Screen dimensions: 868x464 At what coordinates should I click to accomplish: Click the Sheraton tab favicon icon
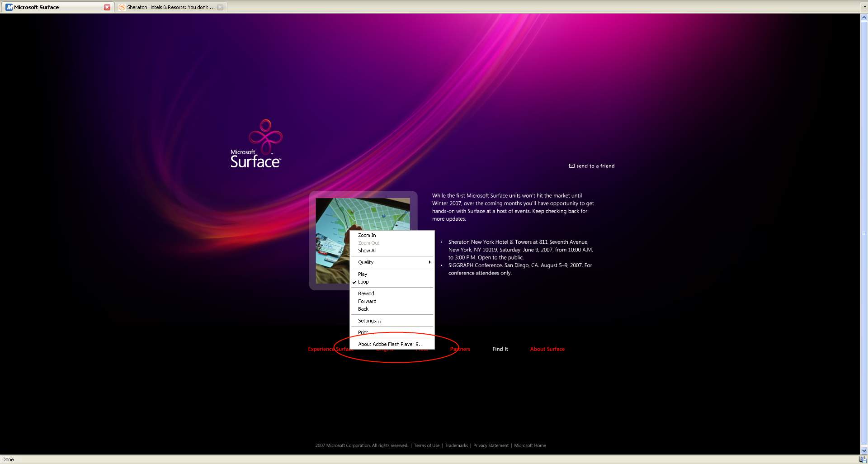122,7
